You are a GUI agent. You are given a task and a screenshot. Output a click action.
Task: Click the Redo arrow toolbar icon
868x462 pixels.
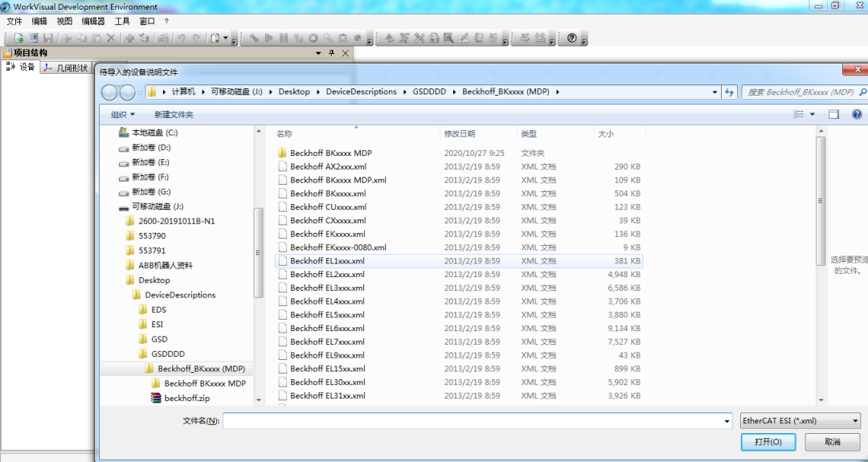tap(196, 39)
